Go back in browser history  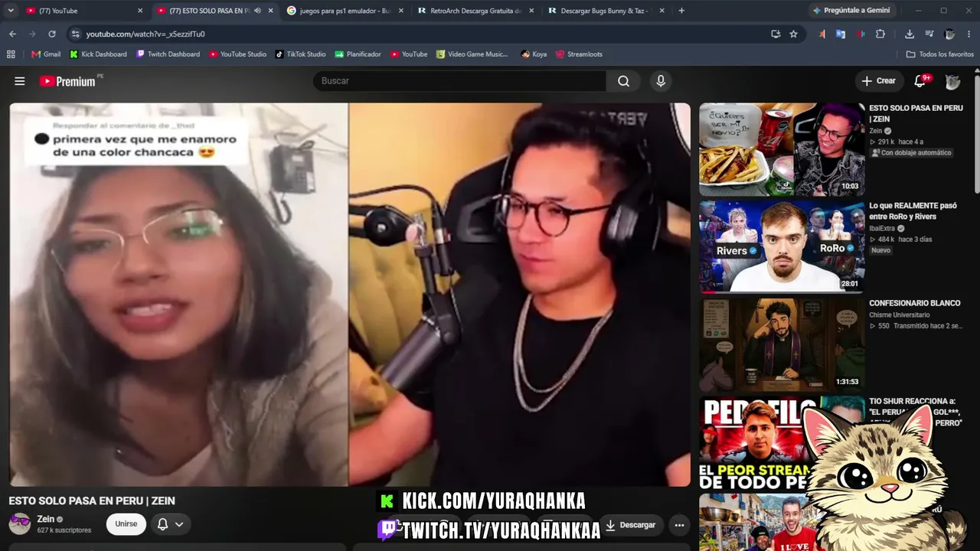pyautogui.click(x=12, y=34)
